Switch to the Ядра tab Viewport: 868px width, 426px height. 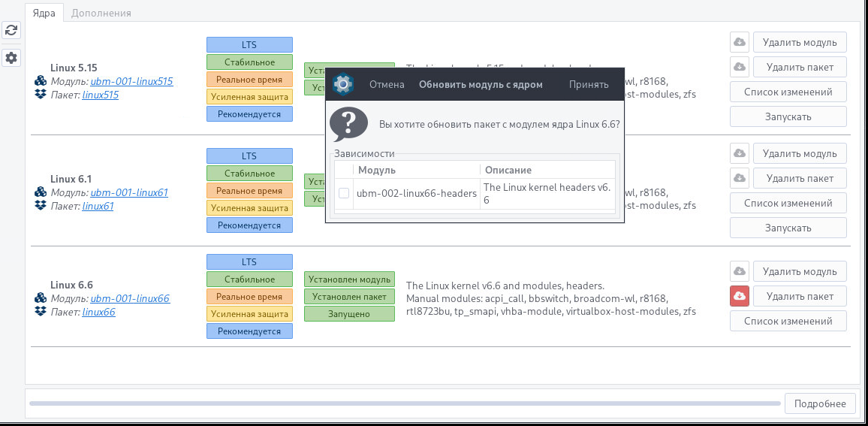[44, 13]
